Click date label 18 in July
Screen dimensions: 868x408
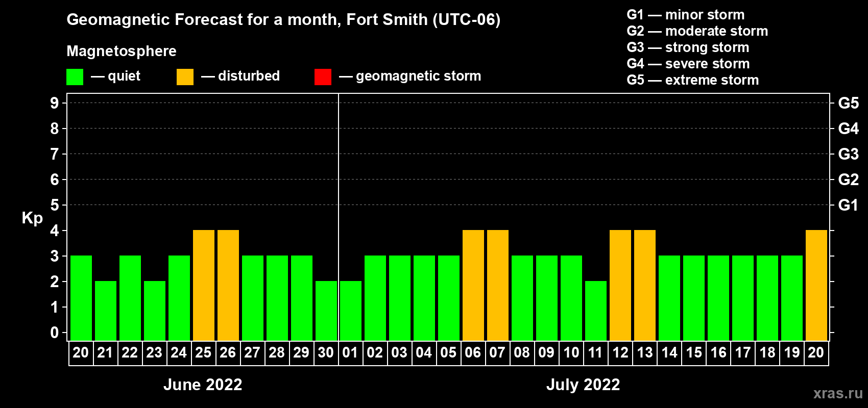[767, 353]
